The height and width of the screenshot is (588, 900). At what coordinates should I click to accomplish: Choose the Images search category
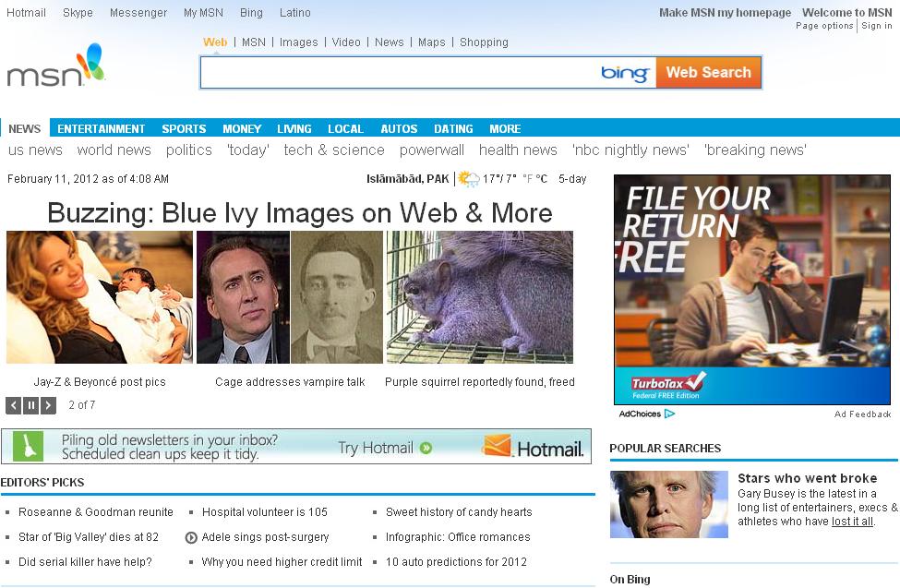pyautogui.click(x=298, y=42)
